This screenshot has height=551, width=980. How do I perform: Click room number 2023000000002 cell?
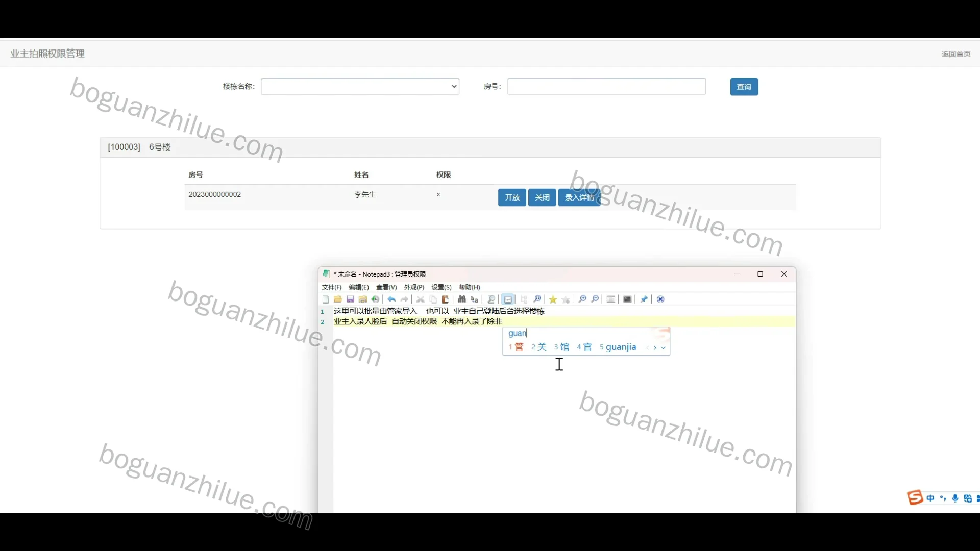pos(215,195)
